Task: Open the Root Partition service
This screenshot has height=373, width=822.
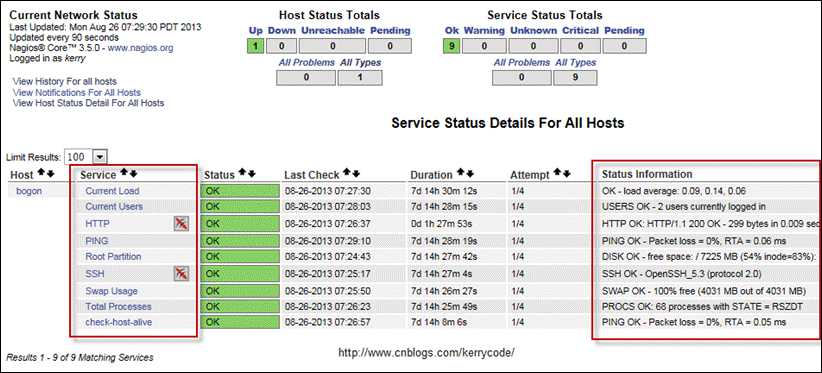Action: 113,257
